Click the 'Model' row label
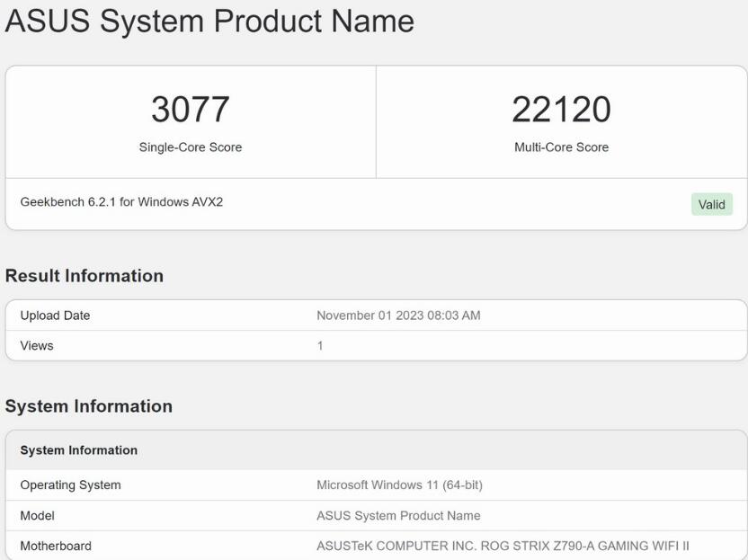The height and width of the screenshot is (560, 748). pyautogui.click(x=37, y=516)
